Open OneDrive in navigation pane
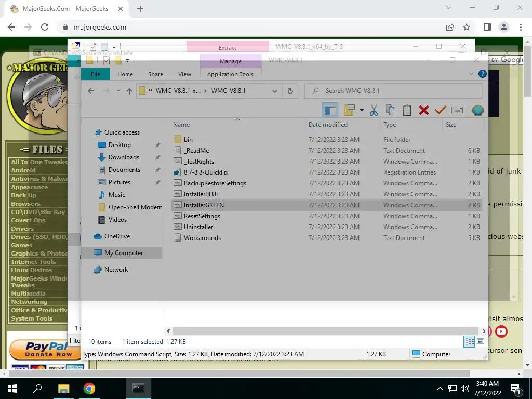This screenshot has height=399, width=532. (x=117, y=236)
